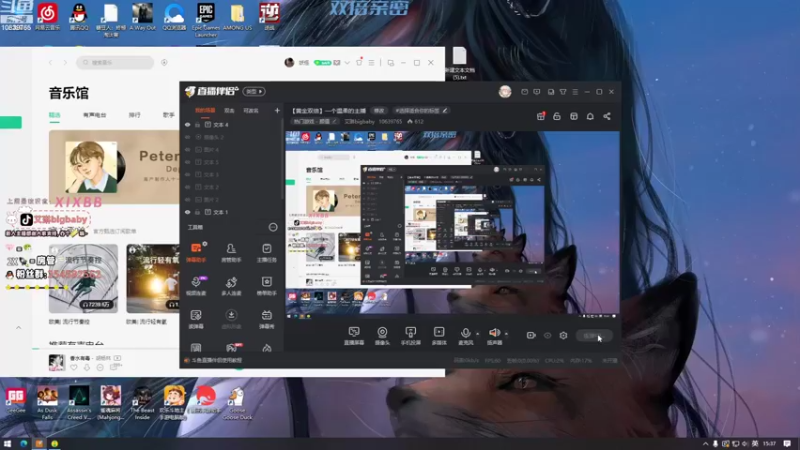
Task: Add a 摄像头 camera source
Action: pyautogui.click(x=382, y=336)
